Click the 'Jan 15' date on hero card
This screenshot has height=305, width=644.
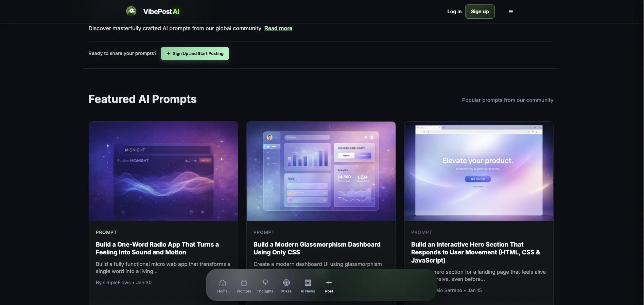click(x=474, y=290)
